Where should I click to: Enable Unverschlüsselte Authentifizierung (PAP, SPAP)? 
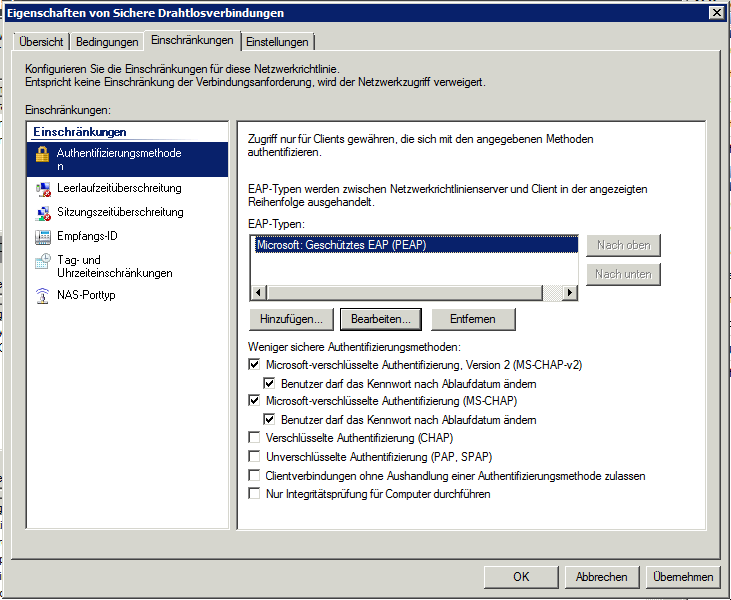[x=254, y=457]
